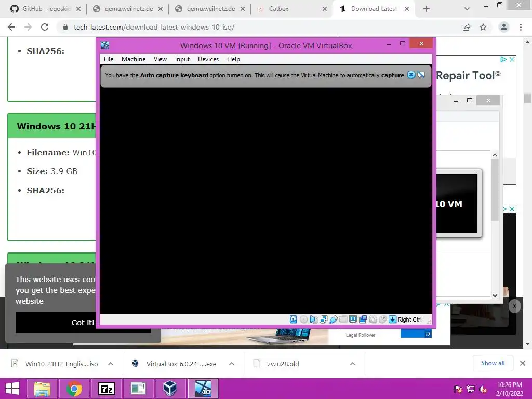Open the Input menu in VirtualBox

tap(182, 59)
